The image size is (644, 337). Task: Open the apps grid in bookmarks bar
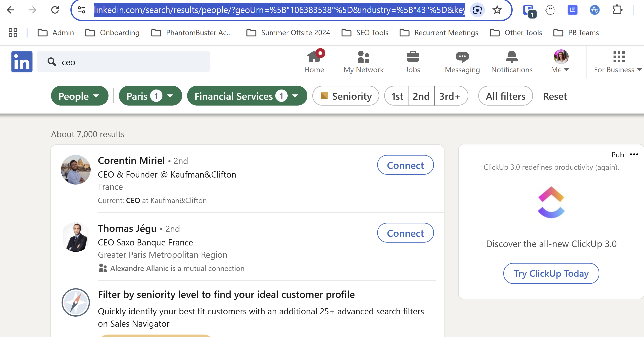point(13,33)
